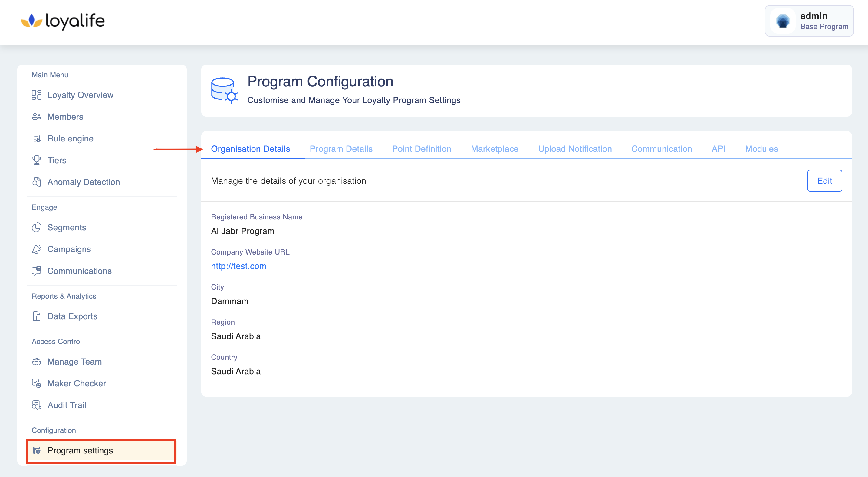Go to the Modules tab
Viewport: 868px width, 477px height.
coord(761,149)
